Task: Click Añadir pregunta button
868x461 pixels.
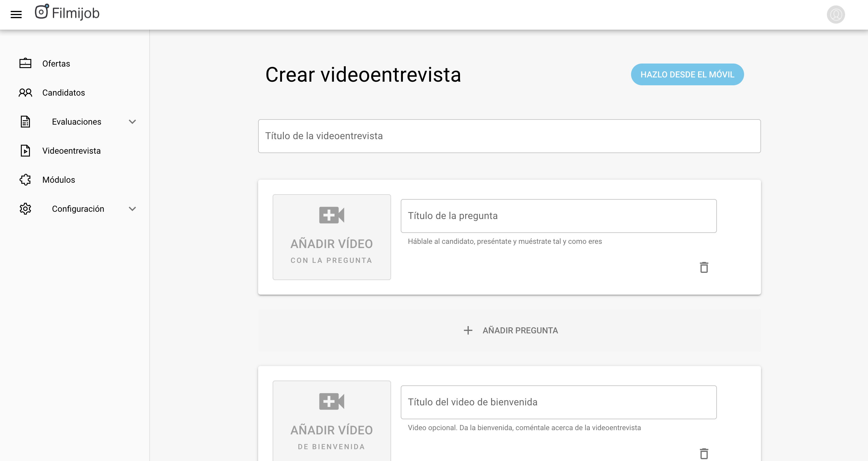Action: tap(509, 330)
